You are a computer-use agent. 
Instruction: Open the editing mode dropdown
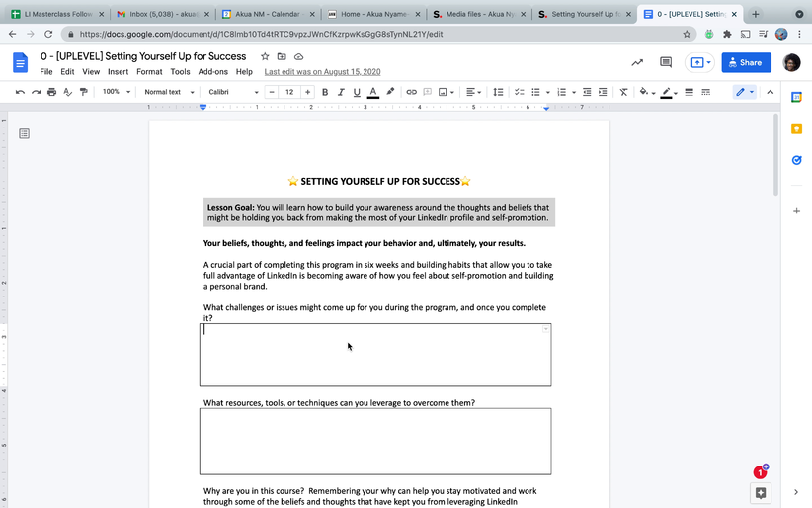tap(745, 92)
